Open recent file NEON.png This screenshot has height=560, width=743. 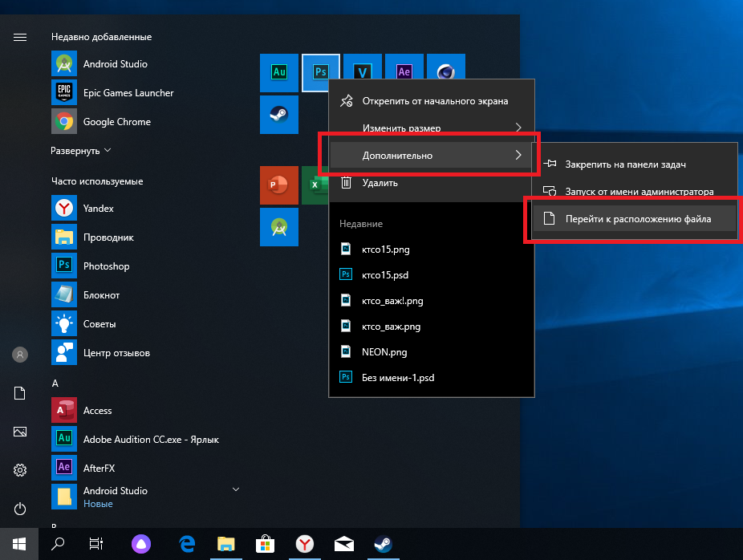[432, 351]
